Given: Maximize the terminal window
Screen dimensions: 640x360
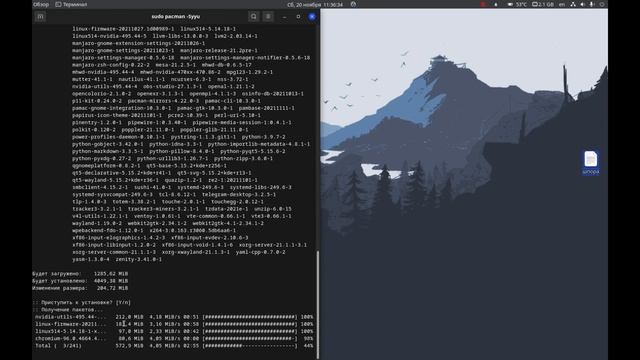Looking at the screenshot, I should click(x=298, y=17).
